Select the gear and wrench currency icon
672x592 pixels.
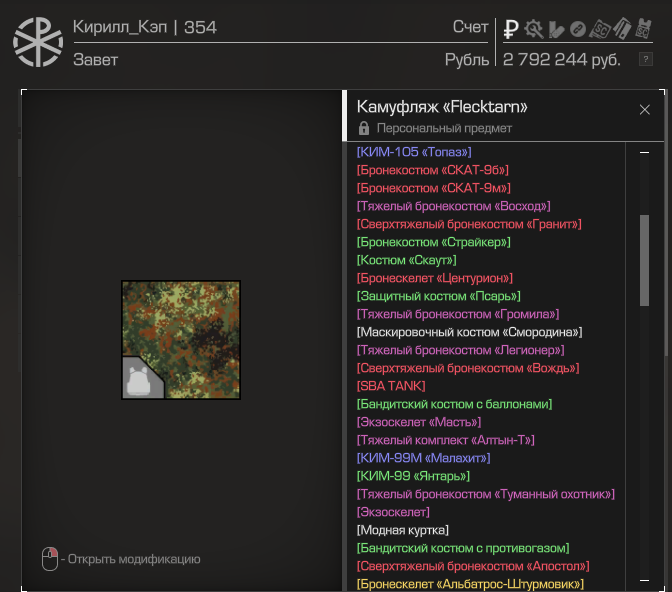[x=534, y=29]
